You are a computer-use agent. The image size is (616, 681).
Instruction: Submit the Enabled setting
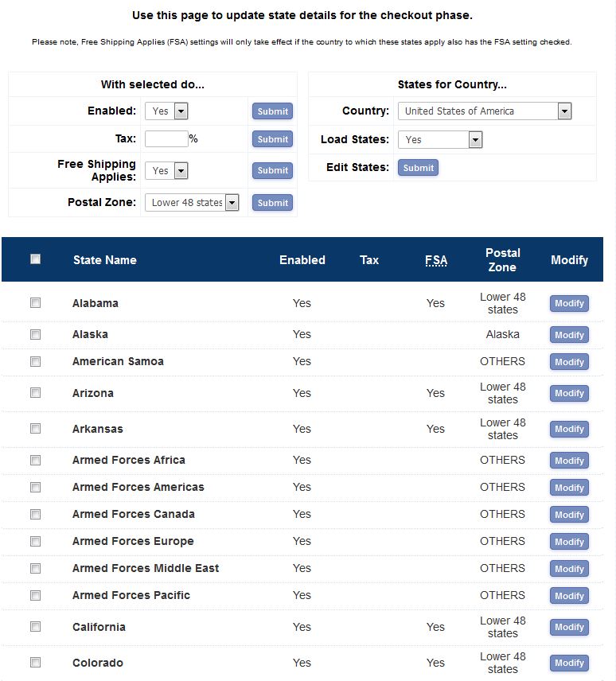coord(272,111)
